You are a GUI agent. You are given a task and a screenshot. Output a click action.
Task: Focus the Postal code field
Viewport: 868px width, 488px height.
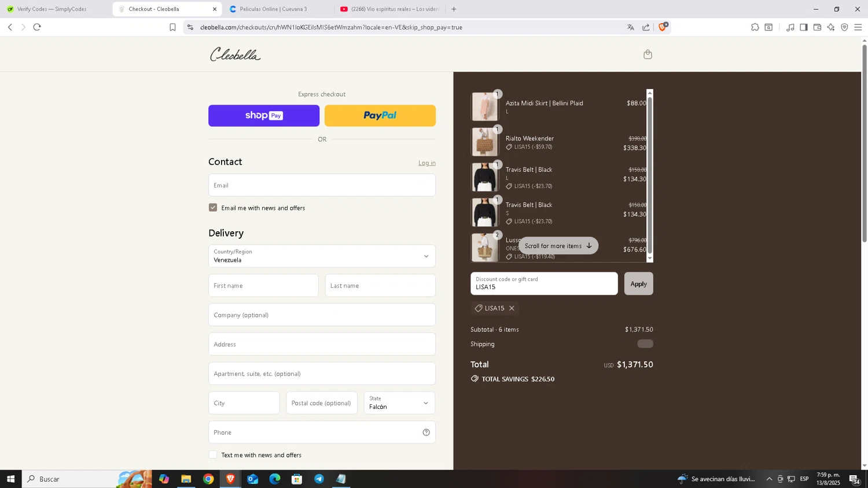322,403
